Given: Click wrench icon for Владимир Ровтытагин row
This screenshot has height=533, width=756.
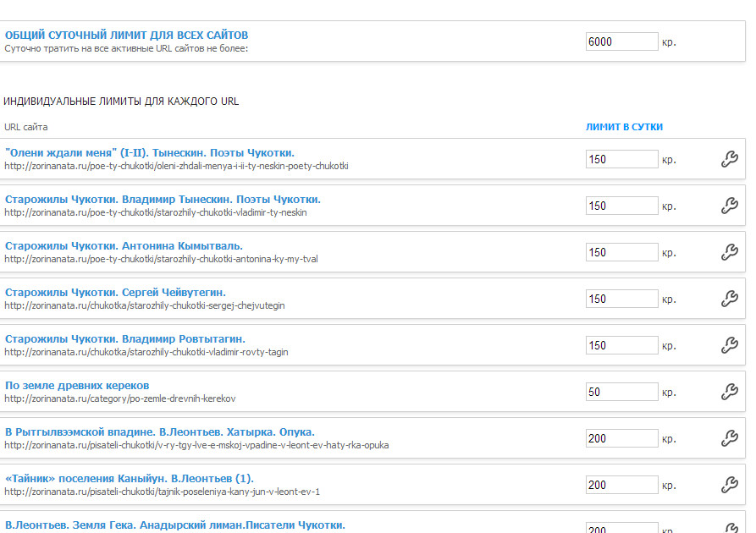Looking at the screenshot, I should (730, 345).
